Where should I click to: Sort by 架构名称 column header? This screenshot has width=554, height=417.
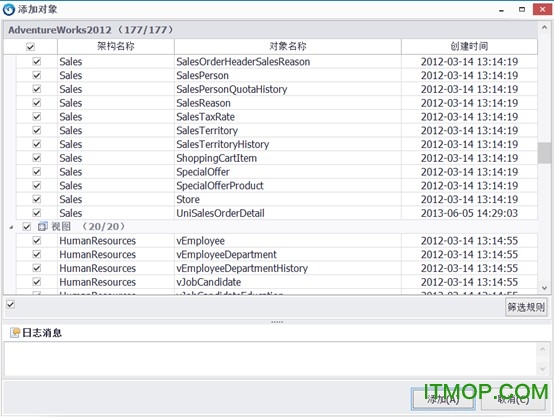point(116,46)
